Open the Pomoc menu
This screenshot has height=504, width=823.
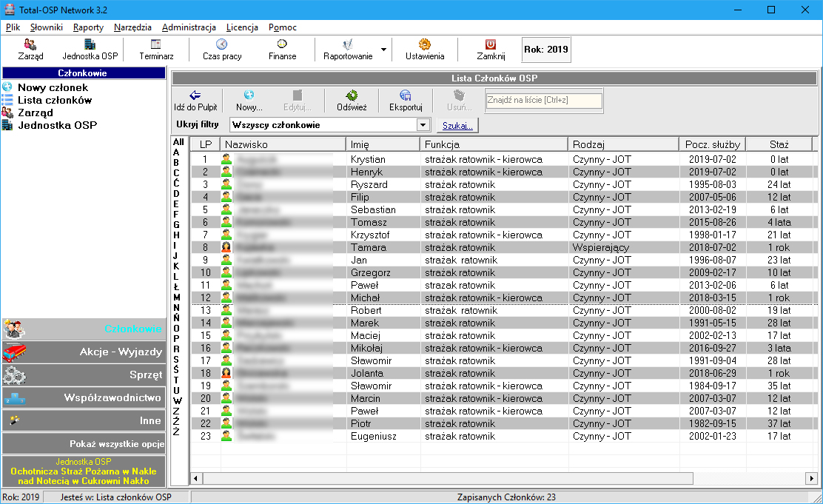click(283, 27)
